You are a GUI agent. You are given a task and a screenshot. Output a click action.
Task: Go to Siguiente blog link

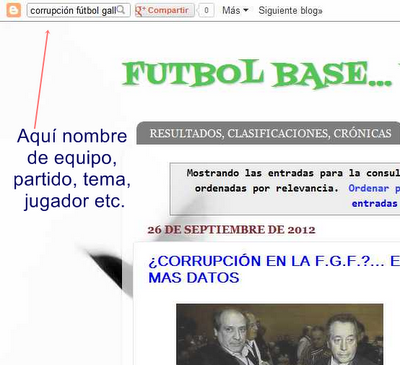(x=291, y=10)
